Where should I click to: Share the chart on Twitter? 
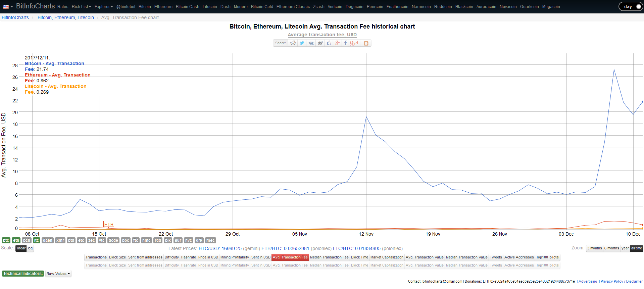302,43
